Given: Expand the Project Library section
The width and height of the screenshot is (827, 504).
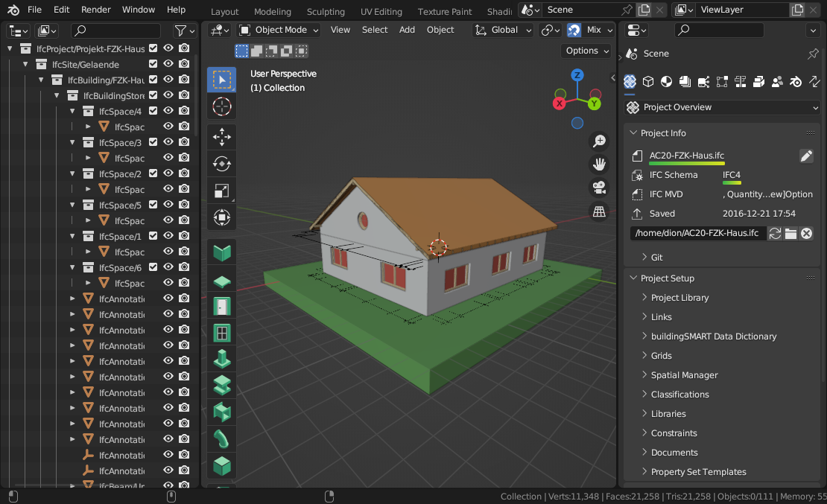Looking at the screenshot, I should pos(679,298).
